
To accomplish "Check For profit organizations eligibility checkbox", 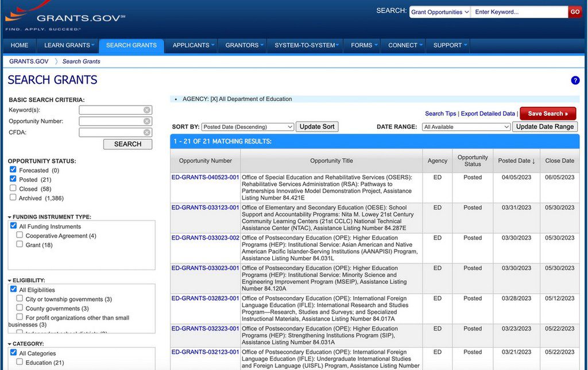I will click(x=20, y=317).
